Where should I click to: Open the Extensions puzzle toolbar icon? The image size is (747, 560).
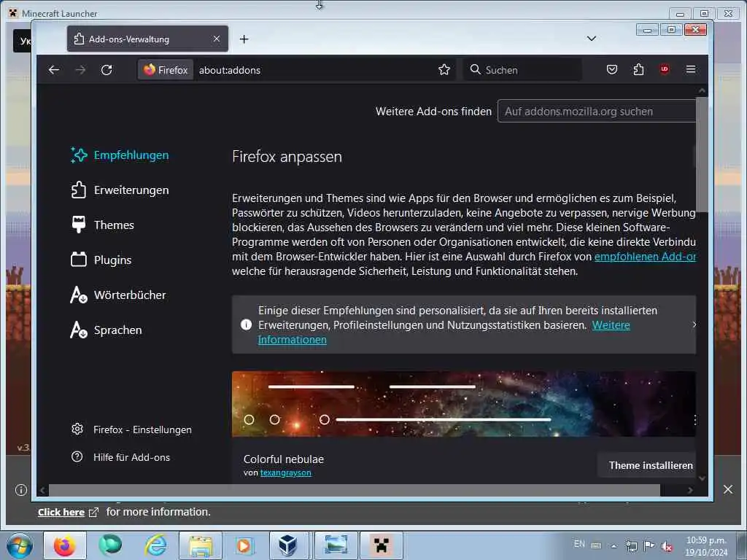tap(638, 70)
